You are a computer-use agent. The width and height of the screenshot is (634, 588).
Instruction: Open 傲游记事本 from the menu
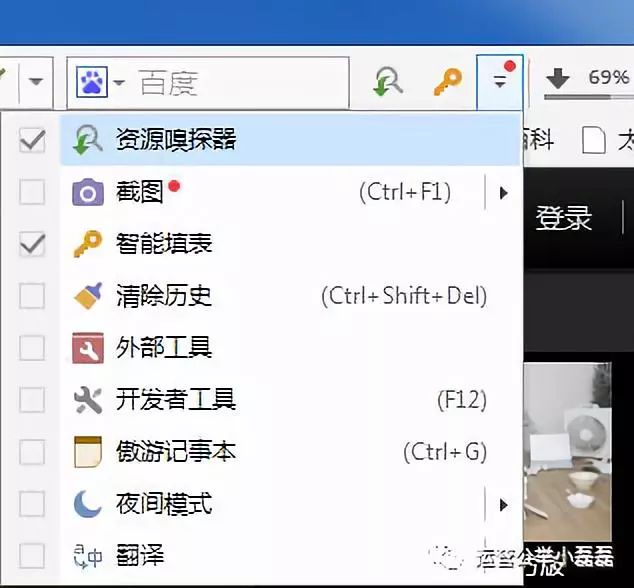[290, 452]
